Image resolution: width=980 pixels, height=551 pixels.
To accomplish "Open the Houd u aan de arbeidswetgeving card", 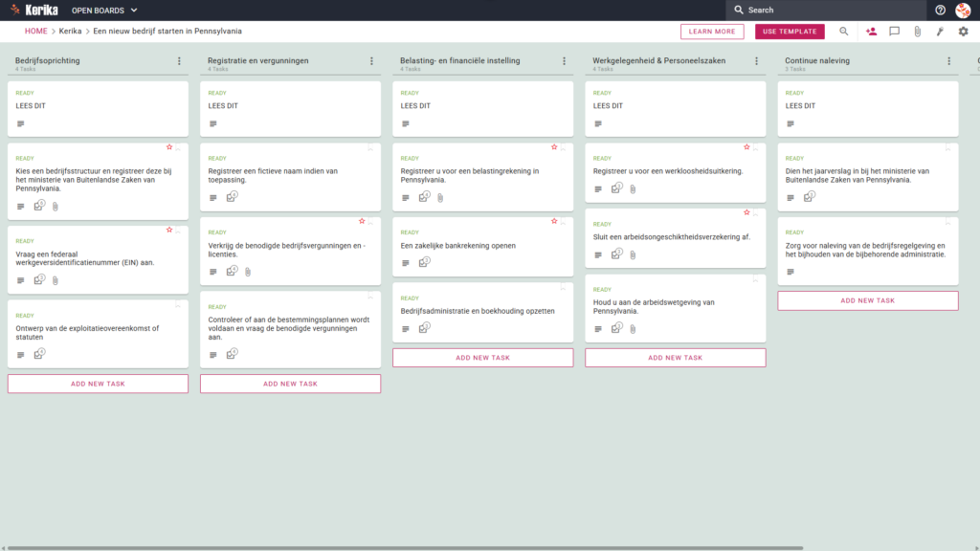I will click(676, 309).
